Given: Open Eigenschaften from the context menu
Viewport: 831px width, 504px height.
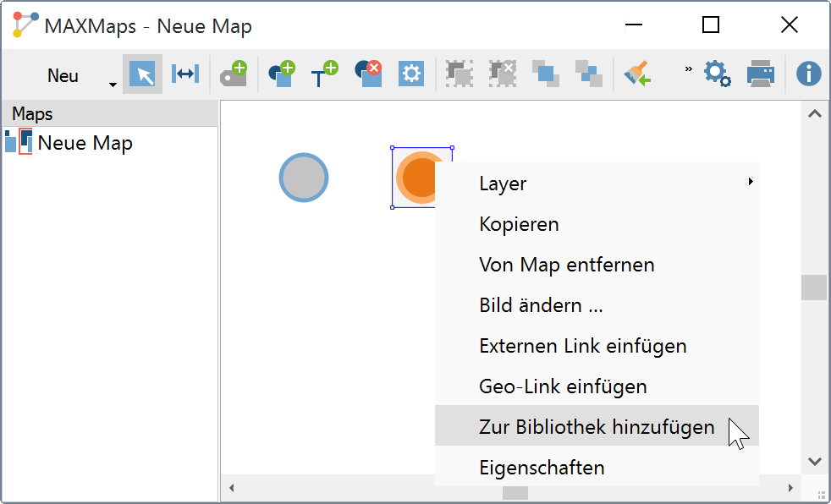Looking at the screenshot, I should (x=597, y=467).
